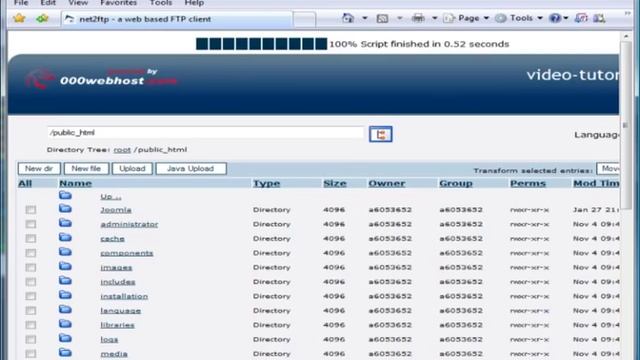Open the Joomla directory link
This screenshot has height=360, width=640.
click(x=116, y=210)
